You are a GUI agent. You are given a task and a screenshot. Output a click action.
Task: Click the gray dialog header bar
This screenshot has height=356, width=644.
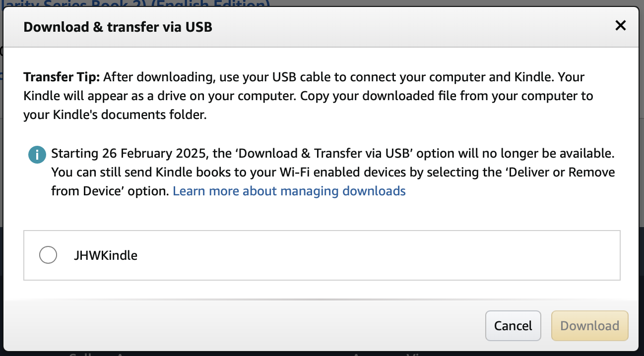click(322, 27)
